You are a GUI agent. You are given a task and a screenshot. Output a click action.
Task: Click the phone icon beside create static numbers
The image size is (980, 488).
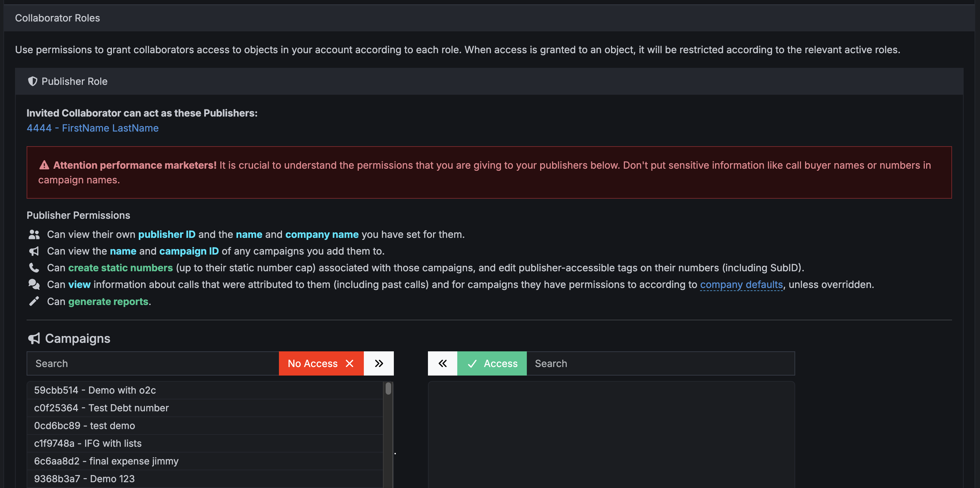[34, 268]
